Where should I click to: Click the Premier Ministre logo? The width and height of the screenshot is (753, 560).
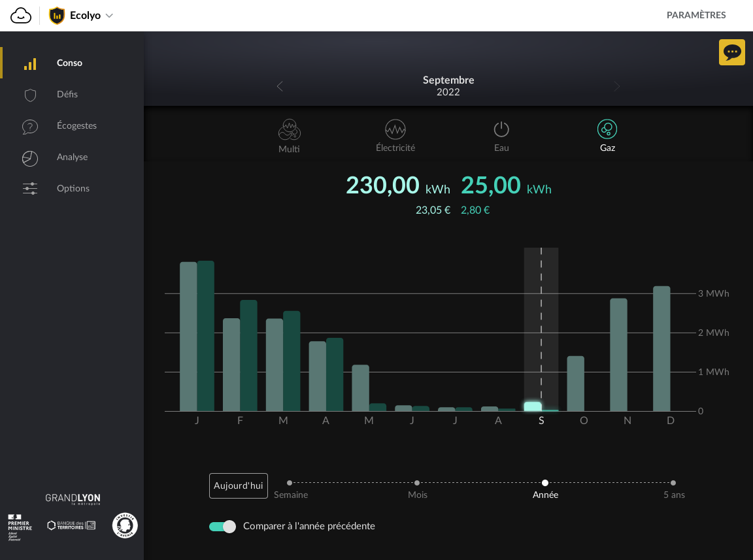(x=20, y=527)
